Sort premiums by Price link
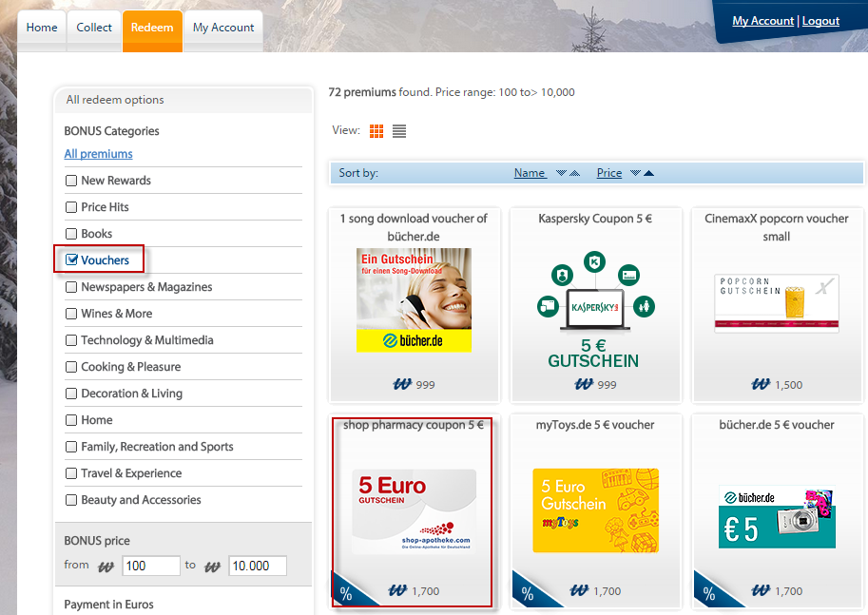868x615 pixels. click(608, 173)
